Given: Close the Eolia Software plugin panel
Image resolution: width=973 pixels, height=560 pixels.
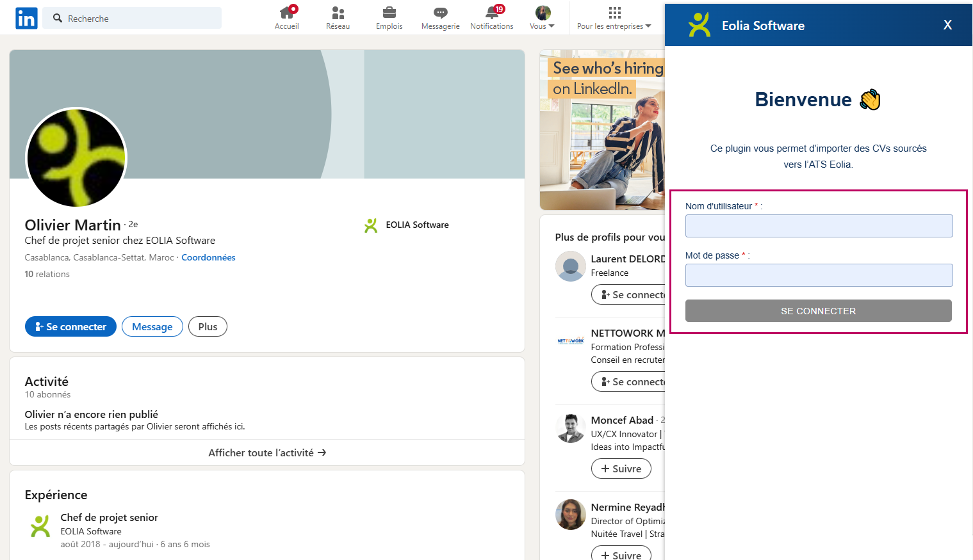Looking at the screenshot, I should [x=947, y=25].
